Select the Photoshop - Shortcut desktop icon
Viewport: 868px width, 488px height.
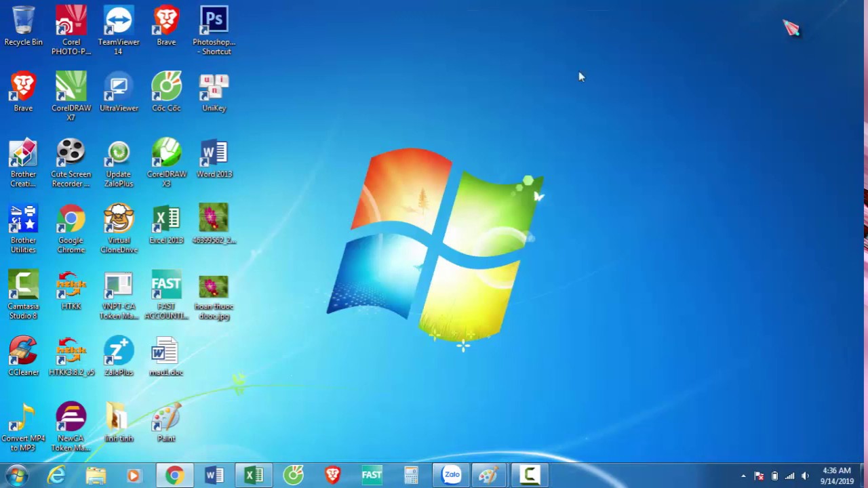point(214,30)
